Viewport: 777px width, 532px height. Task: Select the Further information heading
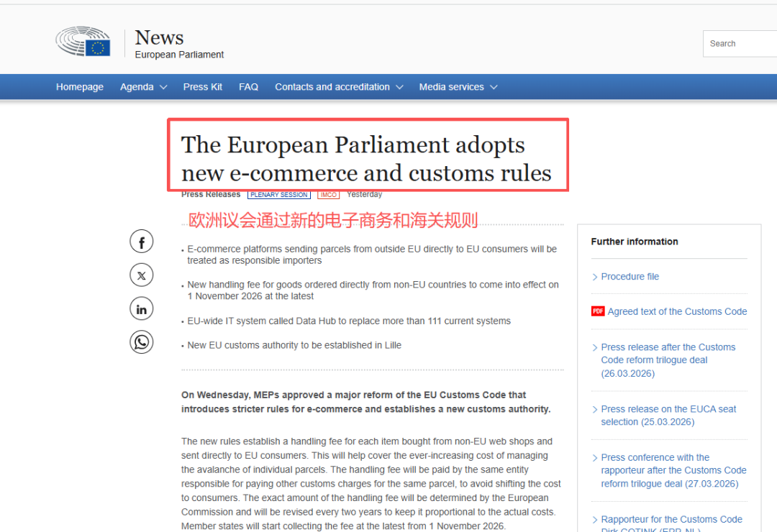click(635, 242)
